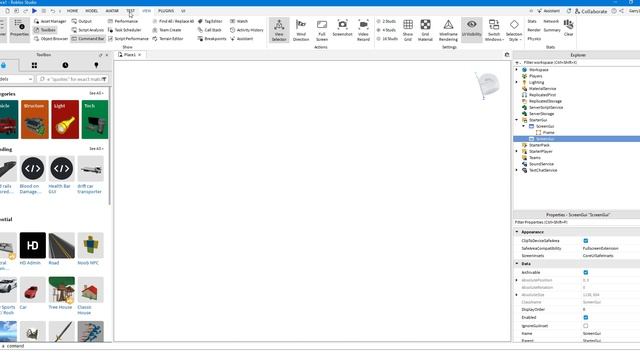Viewport: 640px width, 360px height.
Task: Open the MODEL ribbon tab
Action: point(91,11)
